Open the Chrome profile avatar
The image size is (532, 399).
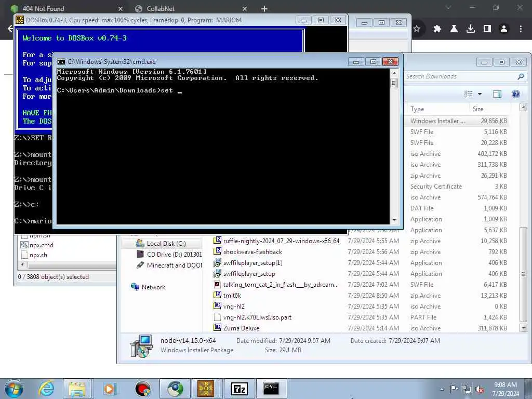[x=504, y=29]
